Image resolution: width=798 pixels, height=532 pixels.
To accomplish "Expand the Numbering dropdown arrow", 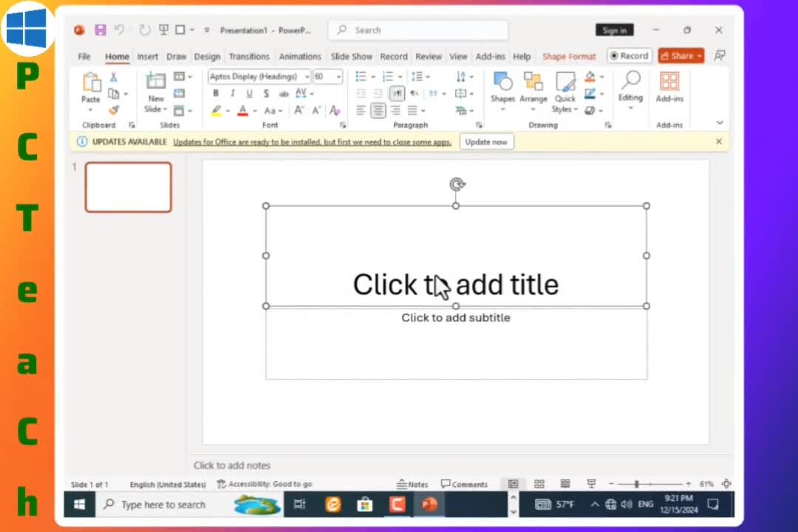I will click(400, 77).
